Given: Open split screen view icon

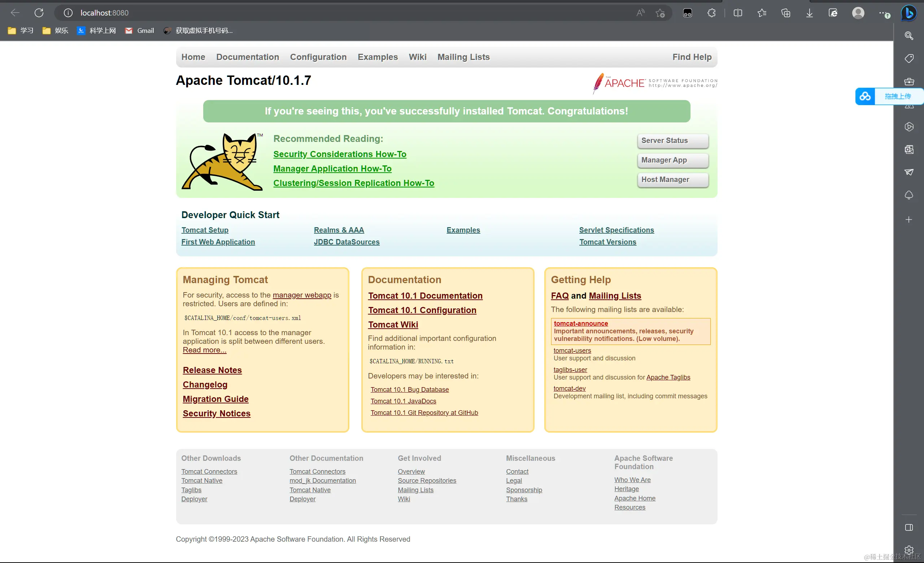Looking at the screenshot, I should click(x=738, y=13).
